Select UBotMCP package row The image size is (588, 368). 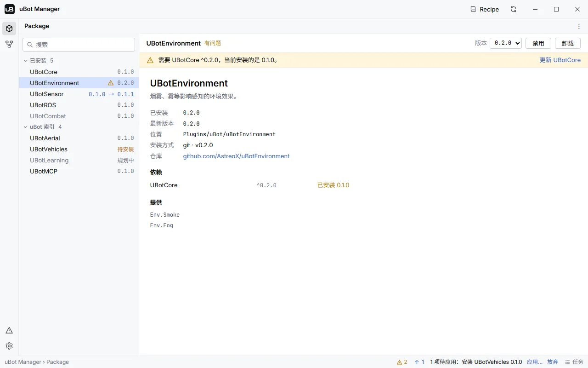[x=79, y=172]
